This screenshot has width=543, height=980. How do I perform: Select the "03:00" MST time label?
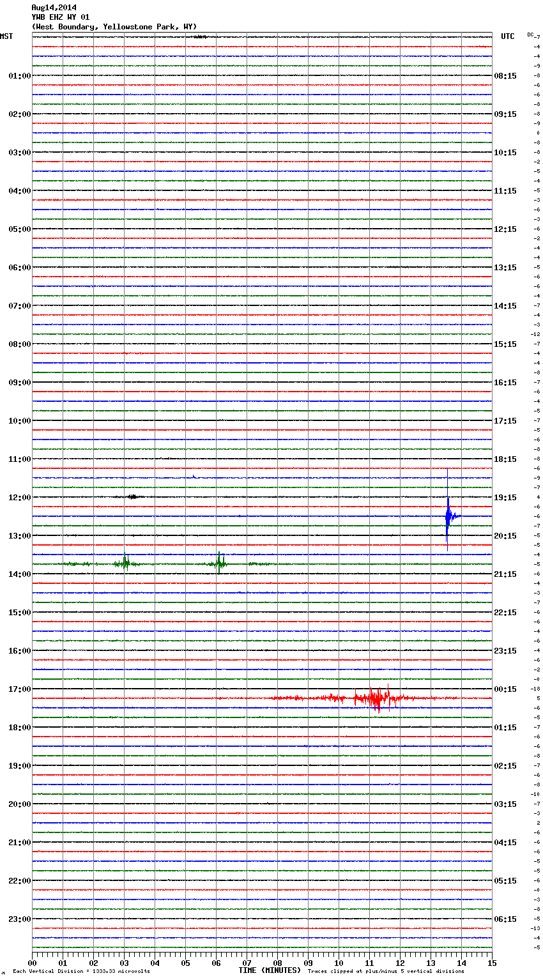19,153
